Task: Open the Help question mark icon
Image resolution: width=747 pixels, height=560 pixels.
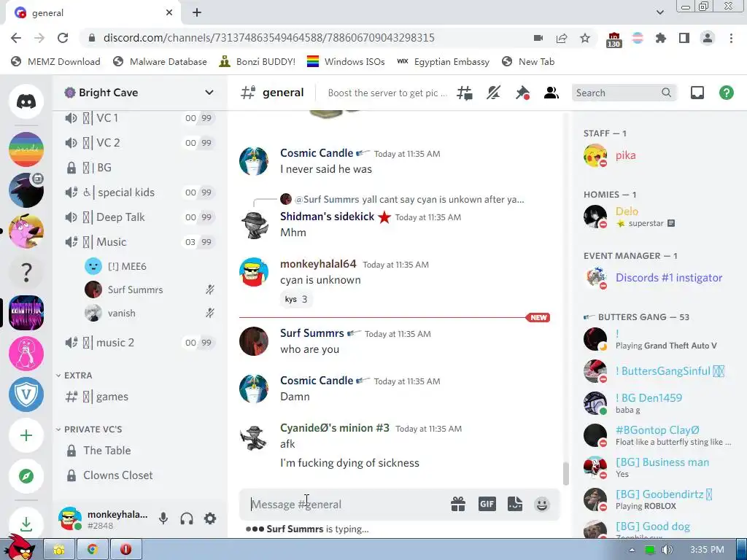Action: pyautogui.click(x=726, y=93)
